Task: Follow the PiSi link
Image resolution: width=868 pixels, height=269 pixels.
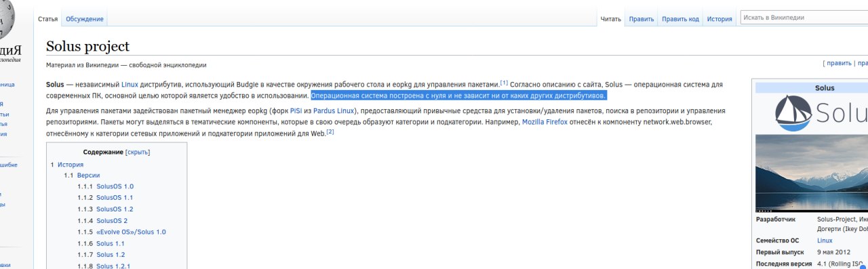Action: [296, 110]
